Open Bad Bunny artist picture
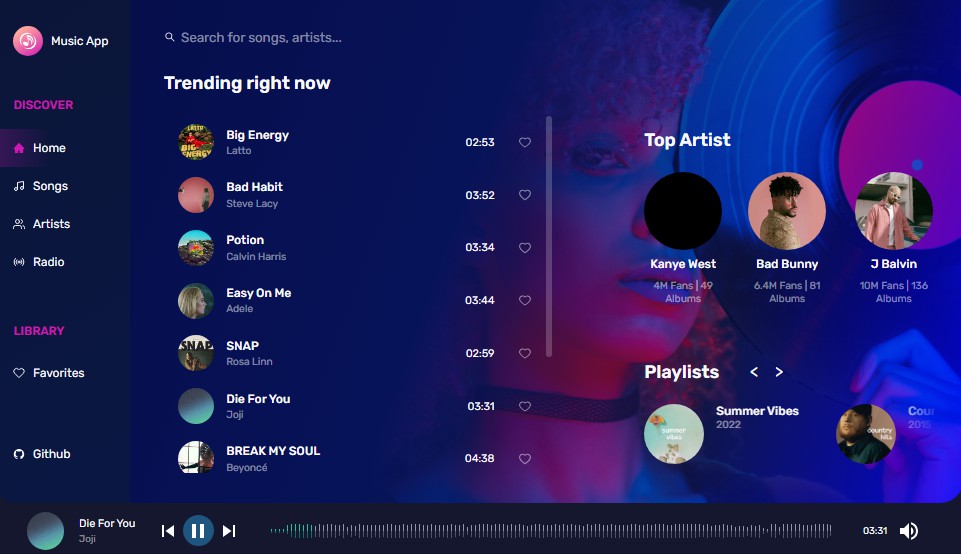This screenshot has width=961, height=554. coord(787,211)
